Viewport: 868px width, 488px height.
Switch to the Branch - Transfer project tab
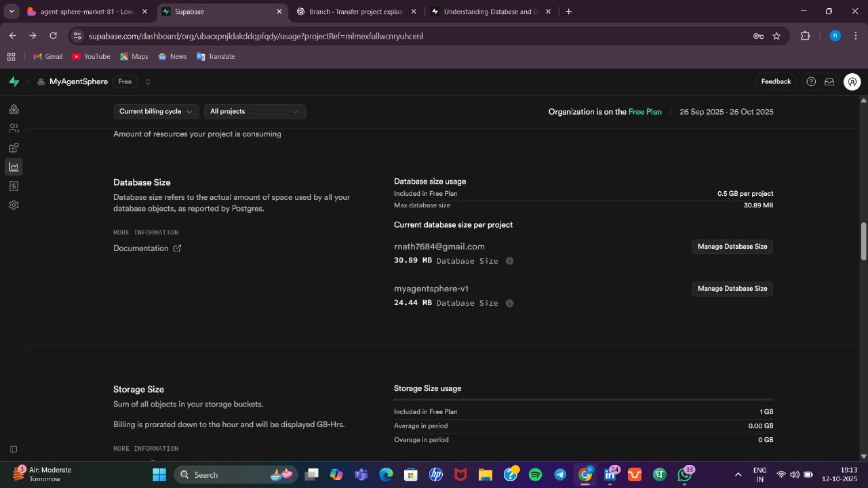[x=356, y=12]
